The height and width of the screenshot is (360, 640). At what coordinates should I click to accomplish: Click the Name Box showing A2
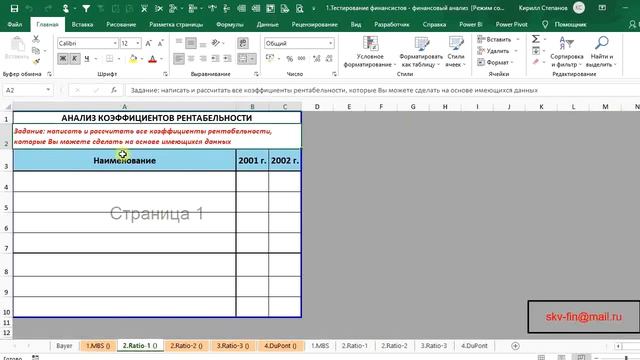24,90
